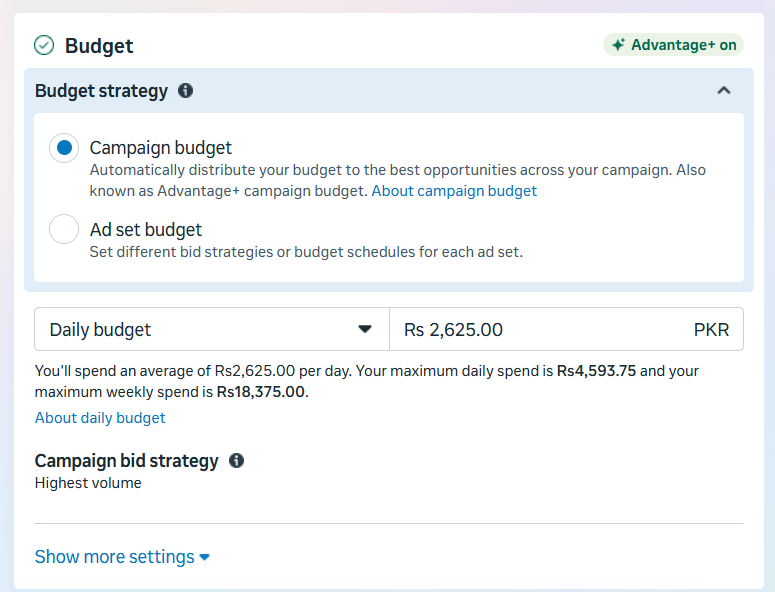Click the Campaign budget option label

point(161,148)
